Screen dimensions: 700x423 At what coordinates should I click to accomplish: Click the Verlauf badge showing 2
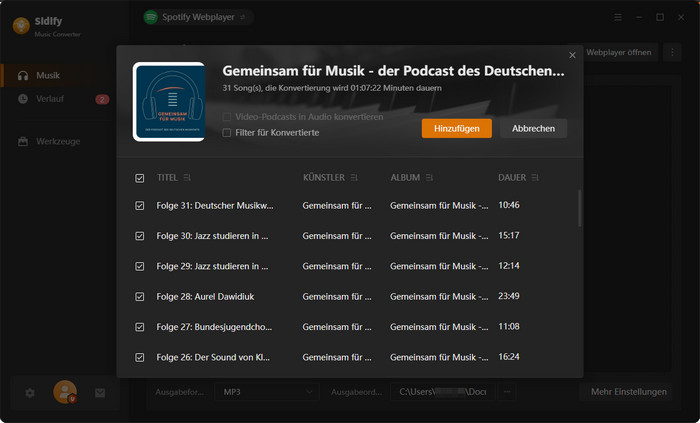click(x=102, y=99)
